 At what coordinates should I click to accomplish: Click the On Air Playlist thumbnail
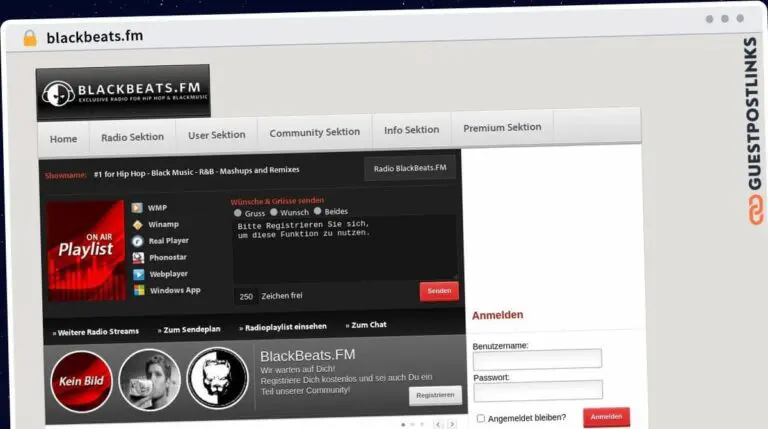point(86,250)
